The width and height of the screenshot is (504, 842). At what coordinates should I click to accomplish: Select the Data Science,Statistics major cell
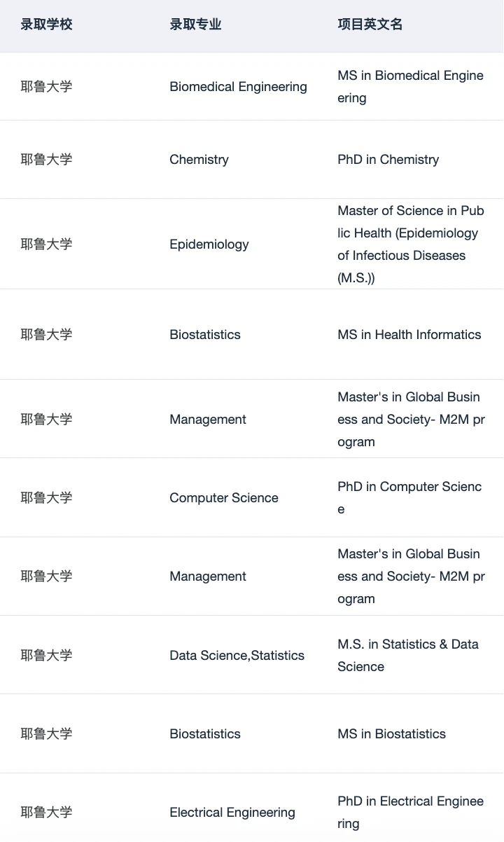[237, 656]
